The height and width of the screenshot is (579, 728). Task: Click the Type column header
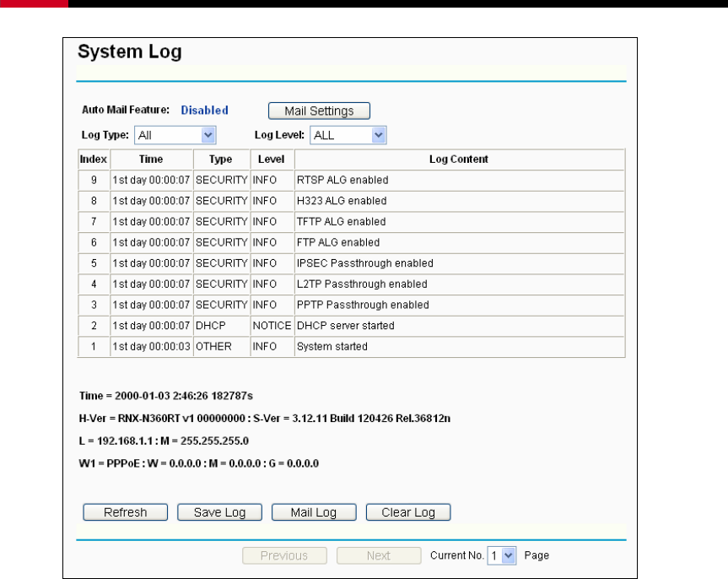(x=221, y=160)
